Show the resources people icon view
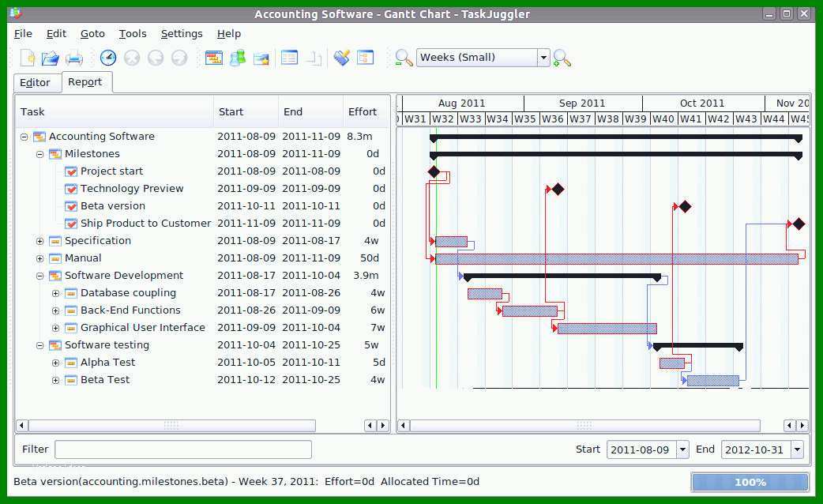The image size is (823, 504). [237, 58]
